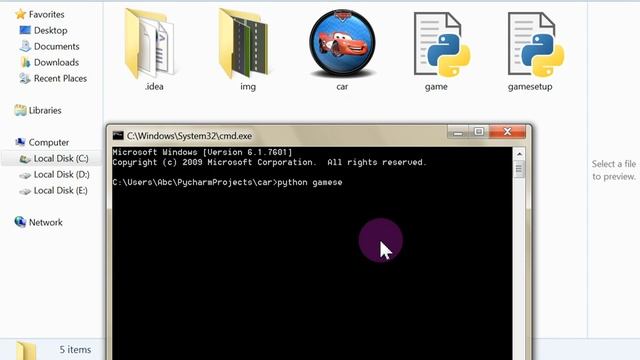Open Downloads in navigation pane
Viewport: 640px width, 360px height.
56,62
